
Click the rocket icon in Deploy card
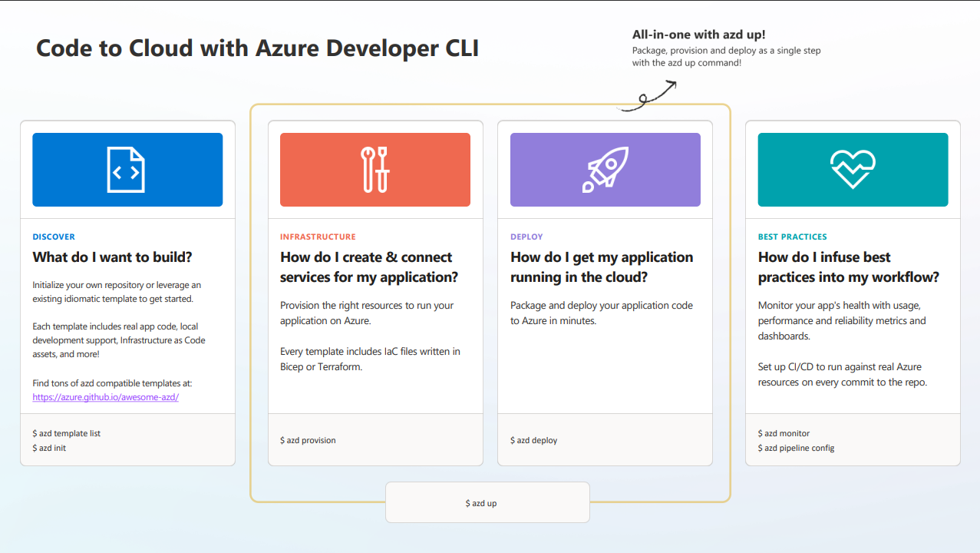point(605,169)
